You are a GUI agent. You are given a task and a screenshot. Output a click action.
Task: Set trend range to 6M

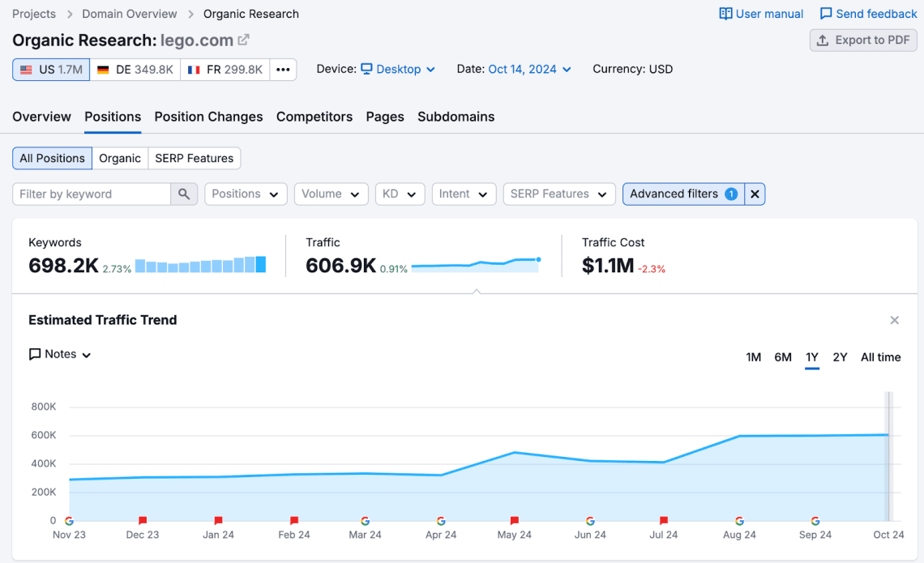(783, 357)
